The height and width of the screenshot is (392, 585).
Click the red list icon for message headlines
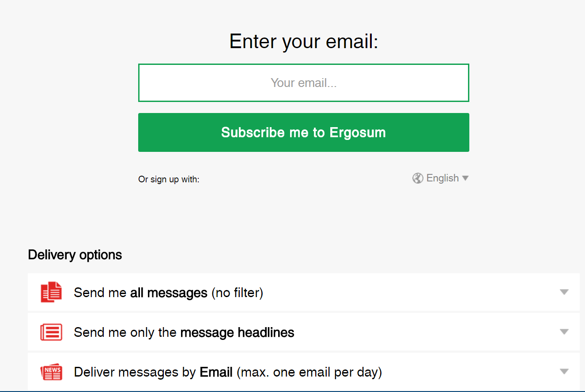(x=51, y=332)
